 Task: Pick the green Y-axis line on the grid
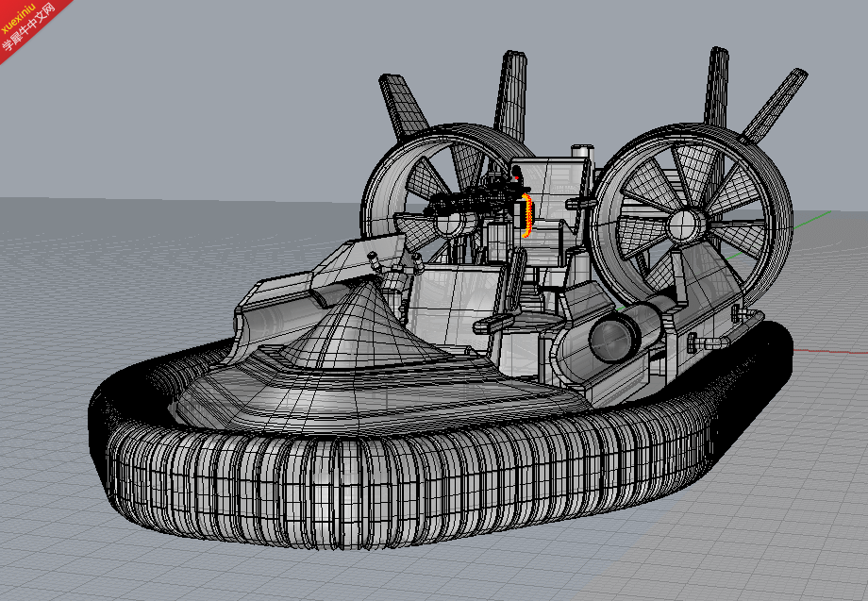coord(812,220)
